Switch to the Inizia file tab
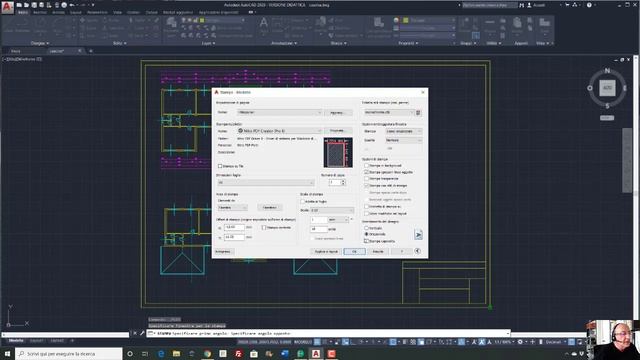Image resolution: width=640 pixels, height=360 pixels. [x=16, y=51]
